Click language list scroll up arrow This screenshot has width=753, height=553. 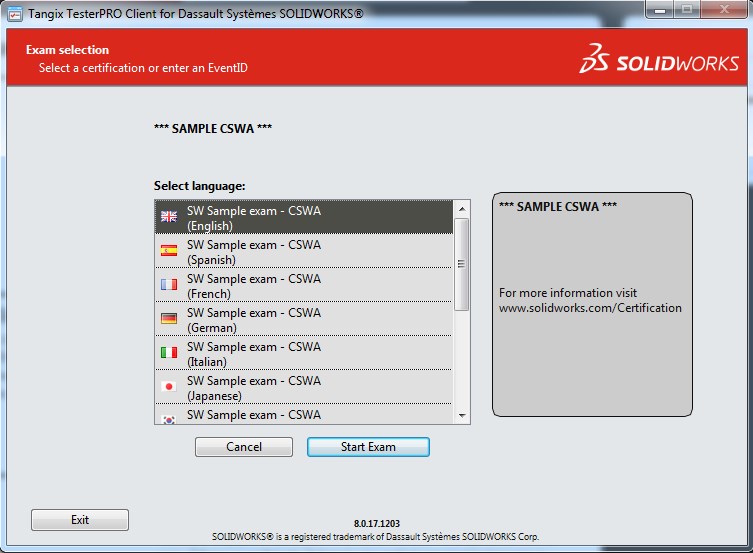pos(462,209)
